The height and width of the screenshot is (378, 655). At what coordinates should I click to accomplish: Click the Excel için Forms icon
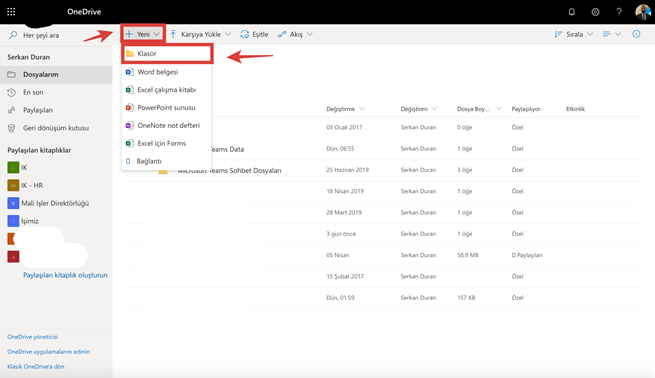point(129,143)
